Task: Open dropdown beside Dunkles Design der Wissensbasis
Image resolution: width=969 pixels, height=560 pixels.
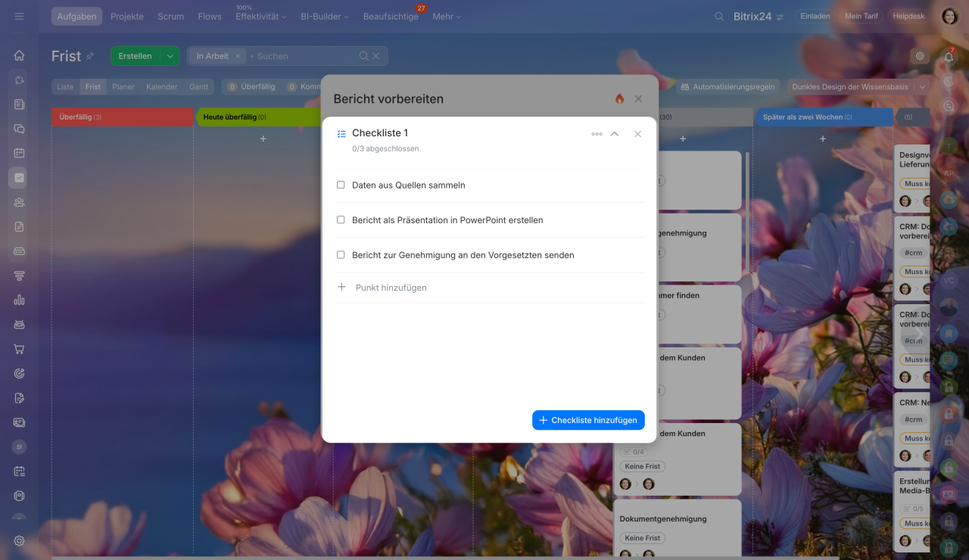Action: 922,87
